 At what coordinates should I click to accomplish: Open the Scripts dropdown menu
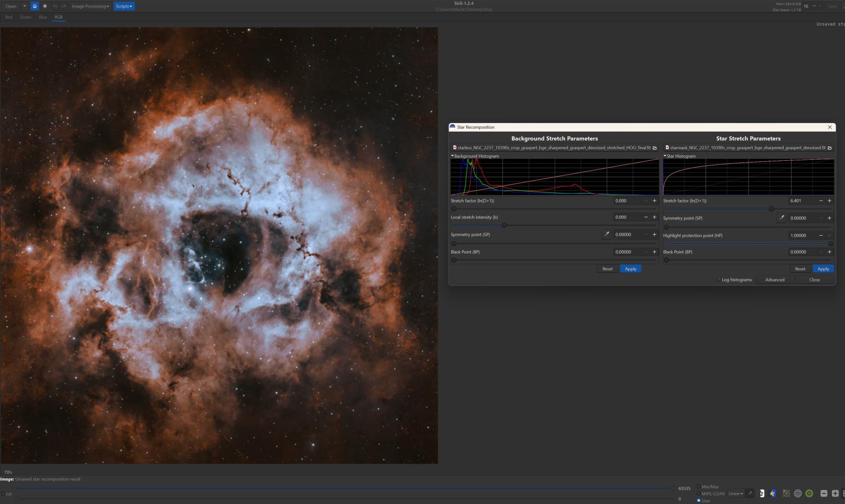coord(124,6)
